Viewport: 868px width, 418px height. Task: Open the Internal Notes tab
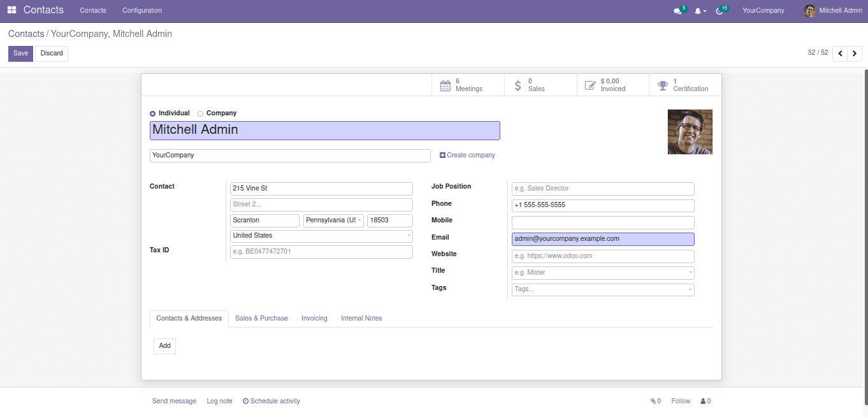(x=361, y=318)
